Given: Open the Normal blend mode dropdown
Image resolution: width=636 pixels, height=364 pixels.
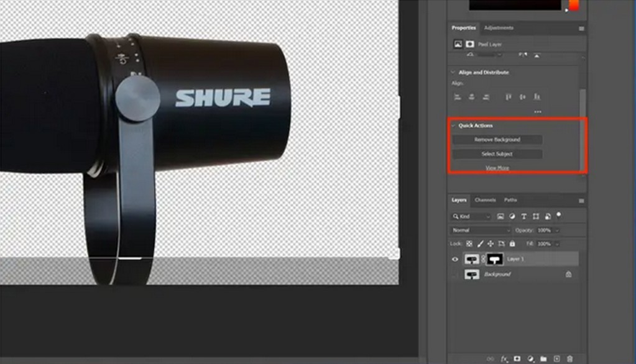Looking at the screenshot, I should pyautogui.click(x=480, y=230).
